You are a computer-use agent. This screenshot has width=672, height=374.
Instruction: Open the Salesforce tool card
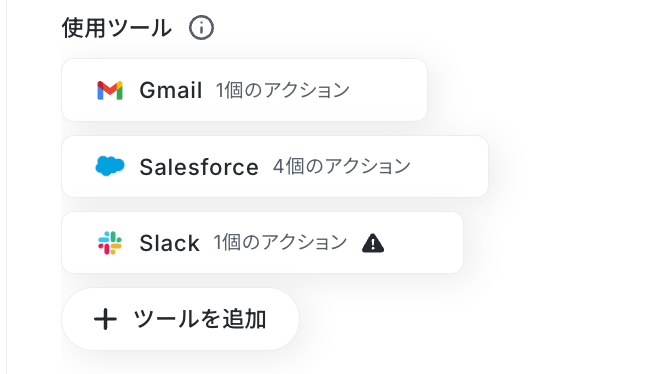(x=275, y=167)
